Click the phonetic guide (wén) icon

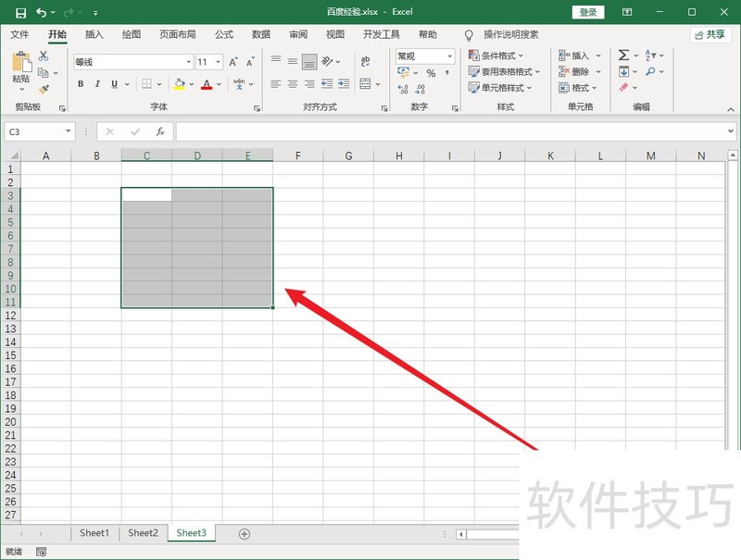tap(239, 84)
